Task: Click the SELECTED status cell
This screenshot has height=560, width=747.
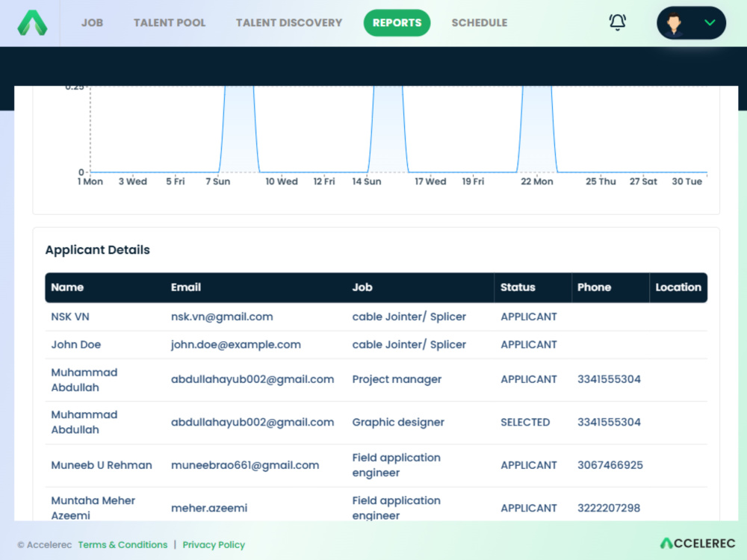Action: coord(525,423)
